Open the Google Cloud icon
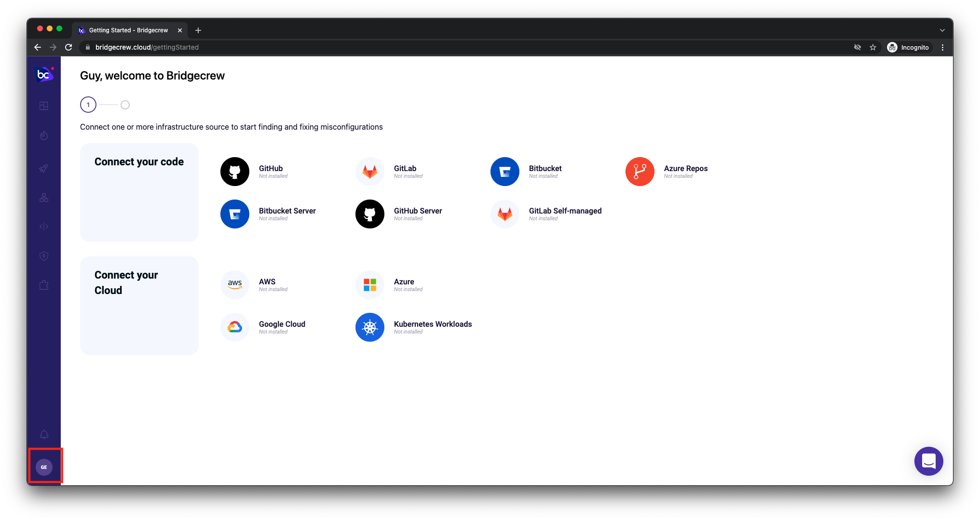This screenshot has width=980, height=521. (x=234, y=327)
